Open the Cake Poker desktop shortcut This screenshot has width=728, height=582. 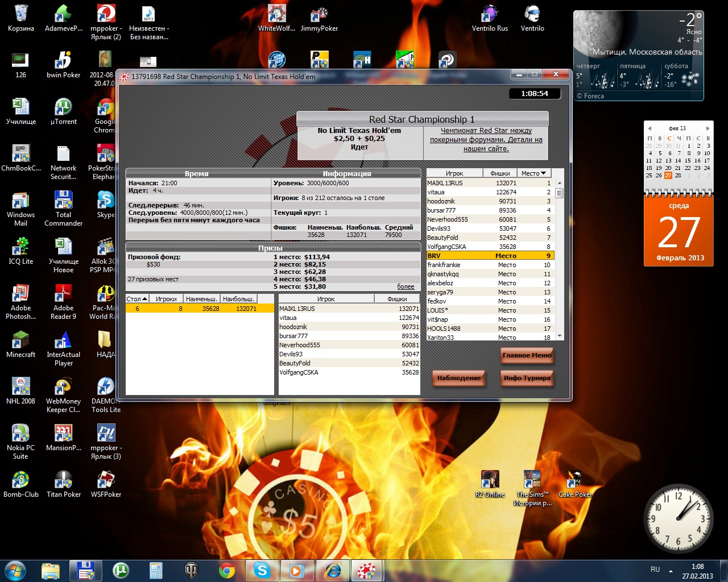[574, 483]
